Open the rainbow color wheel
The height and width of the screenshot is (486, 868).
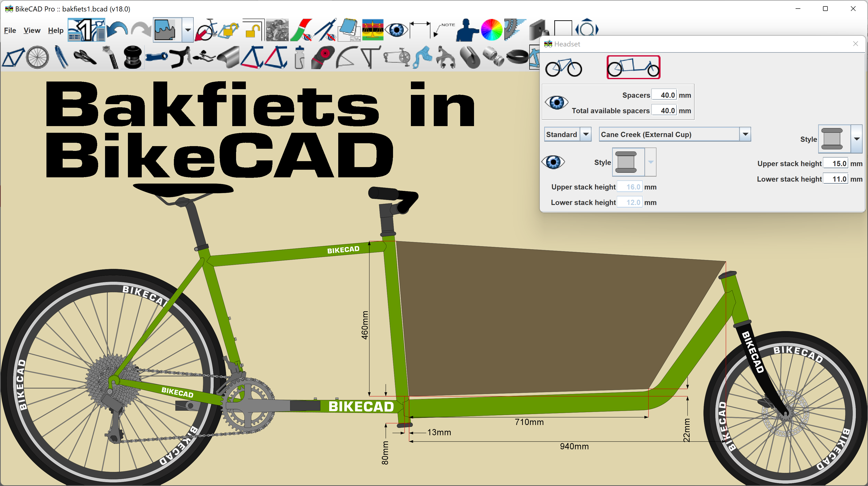pyautogui.click(x=491, y=30)
